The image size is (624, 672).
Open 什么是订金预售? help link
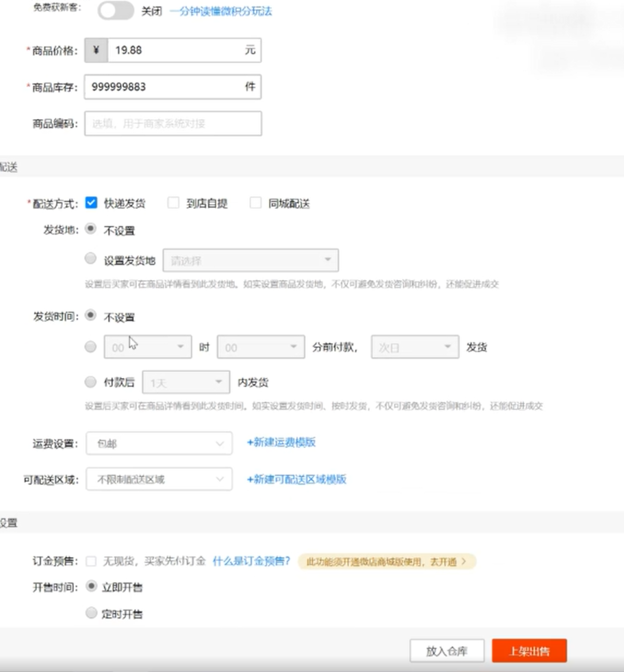pos(251,561)
